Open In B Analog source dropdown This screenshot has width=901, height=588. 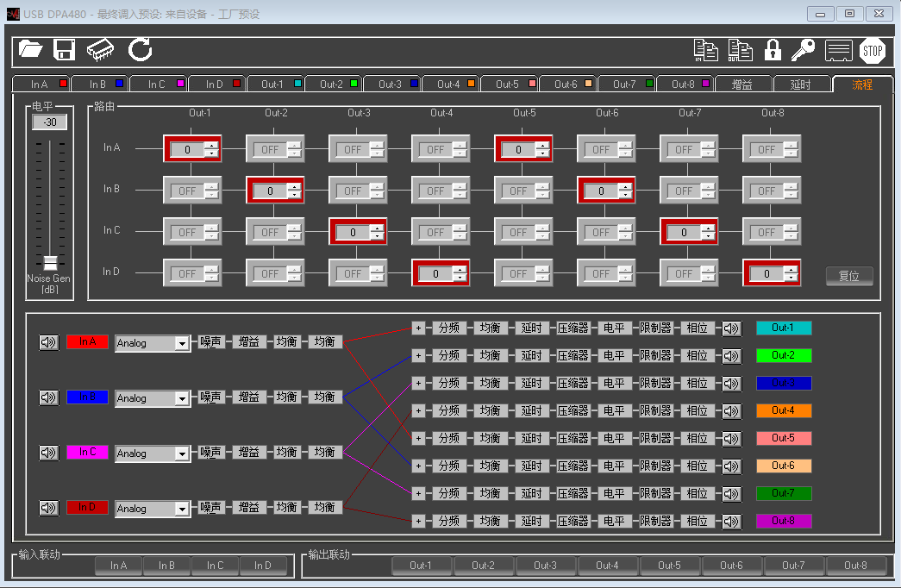[x=153, y=398]
